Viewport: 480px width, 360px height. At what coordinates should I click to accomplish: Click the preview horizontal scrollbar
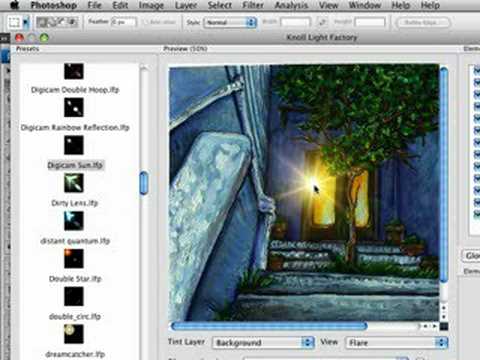[269, 326]
